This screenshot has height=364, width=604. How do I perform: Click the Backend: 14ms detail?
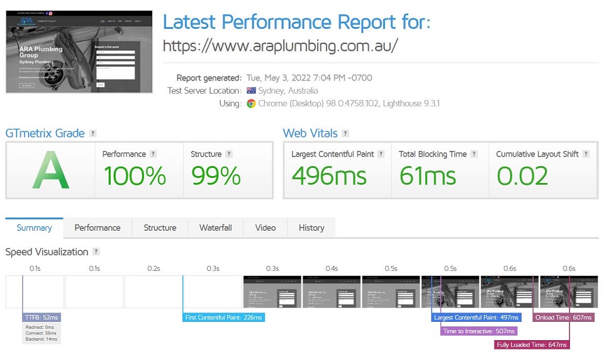[42, 339]
